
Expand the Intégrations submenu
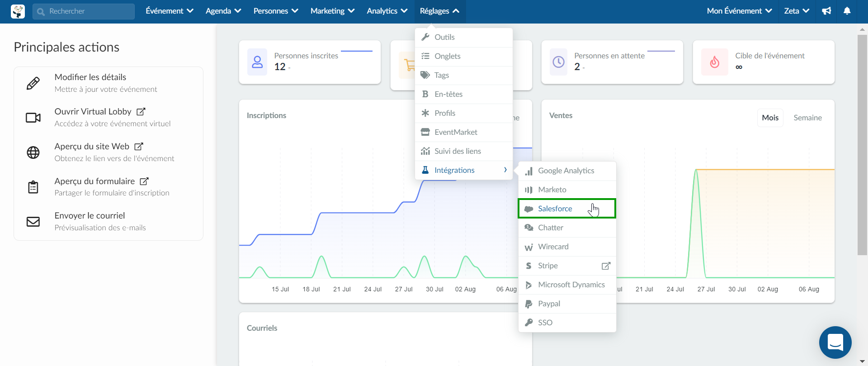(464, 170)
